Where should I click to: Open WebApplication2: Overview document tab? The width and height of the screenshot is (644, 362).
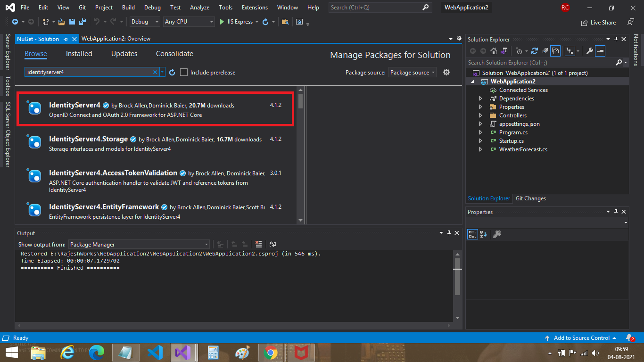point(116,39)
